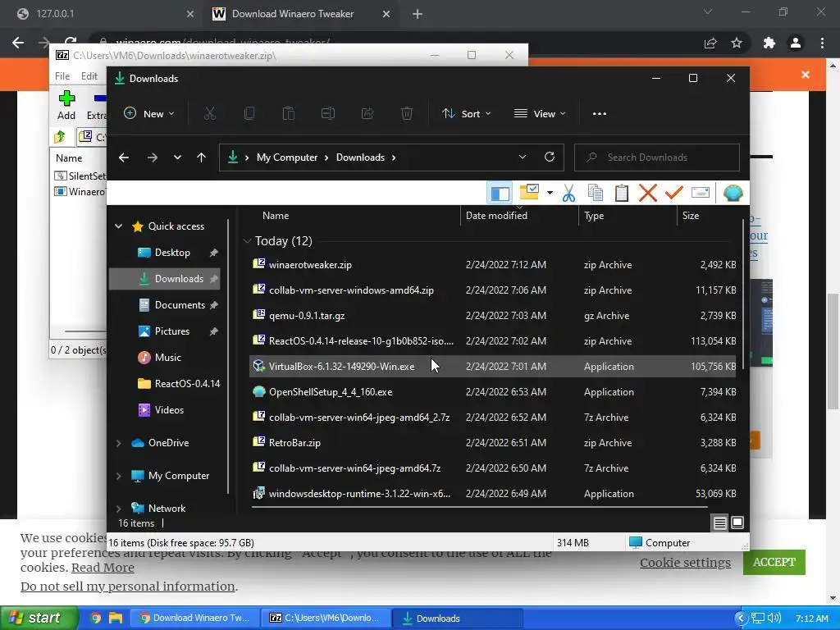The width and height of the screenshot is (840, 630).
Task: Expand My Computer tree node
Action: point(118,476)
